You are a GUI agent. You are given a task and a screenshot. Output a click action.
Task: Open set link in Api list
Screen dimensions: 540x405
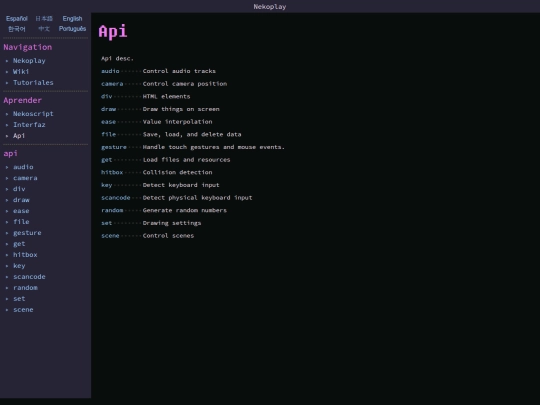pos(106,223)
